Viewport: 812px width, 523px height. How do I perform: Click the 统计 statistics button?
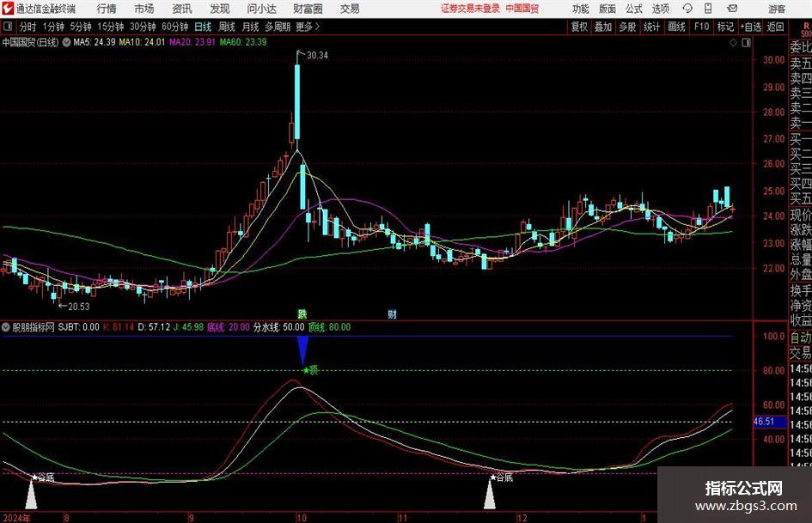tap(651, 27)
